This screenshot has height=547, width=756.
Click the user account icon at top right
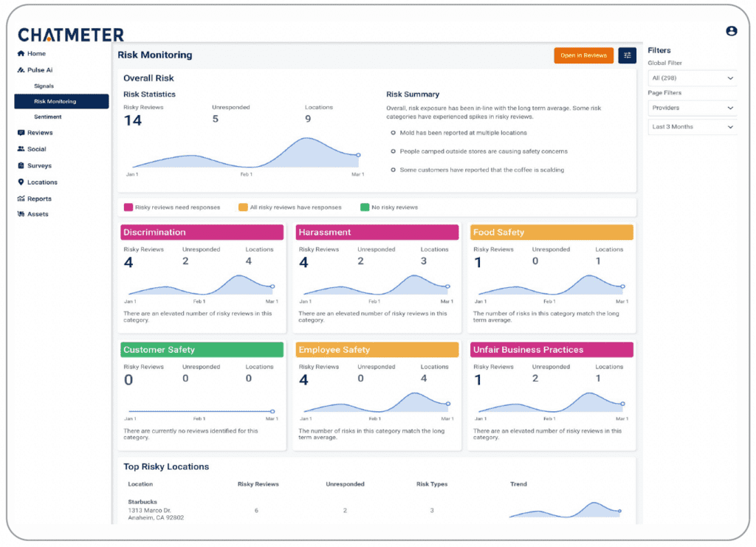click(731, 30)
